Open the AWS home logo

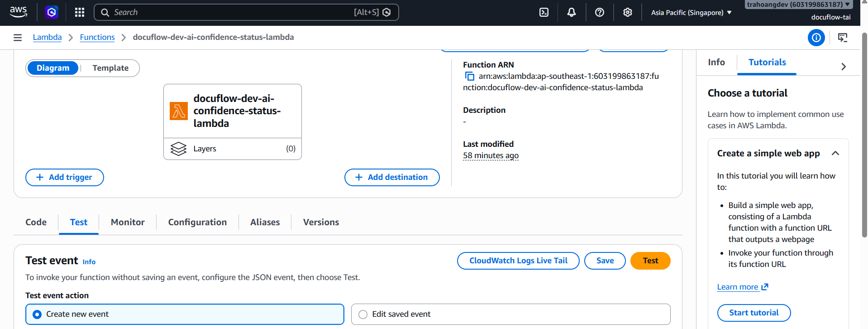[18, 12]
